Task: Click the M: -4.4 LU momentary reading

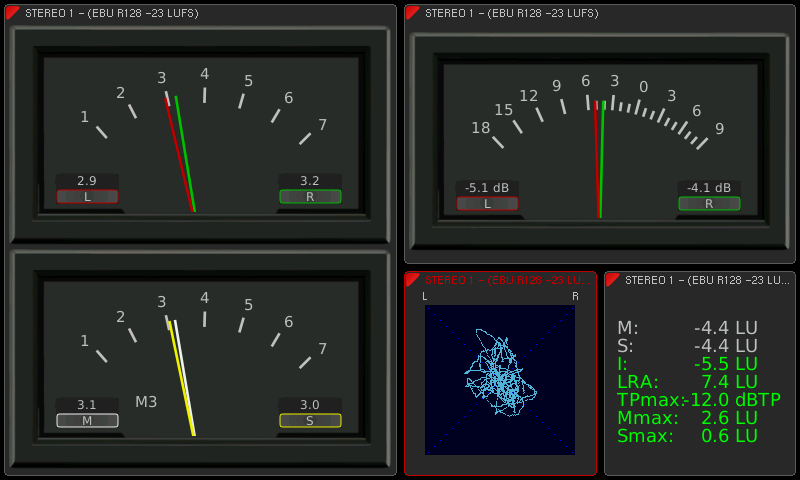Action: (687, 327)
